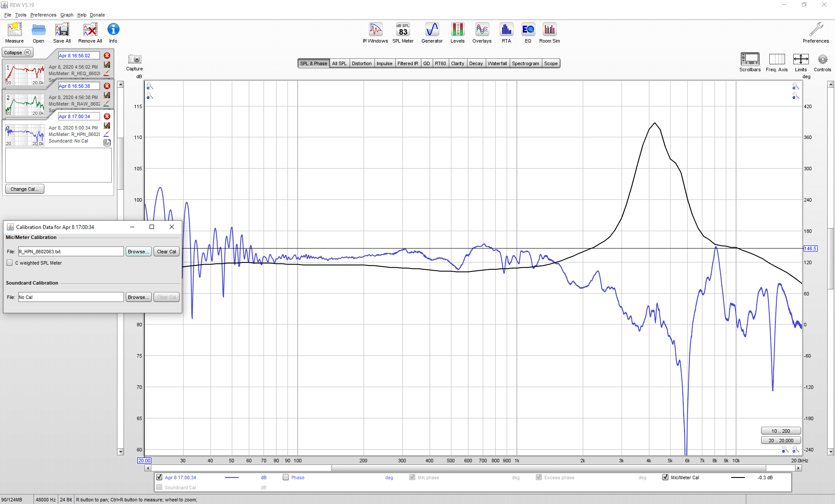Click the mic calibration file field
Image resolution: width=835 pixels, height=504 pixels.
[71, 252]
